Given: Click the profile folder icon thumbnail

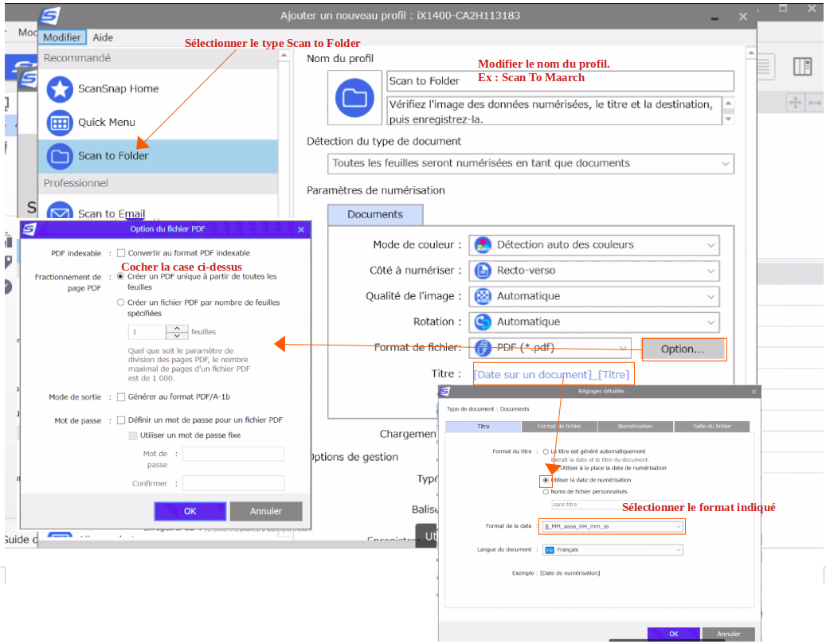Looking at the screenshot, I should click(354, 98).
